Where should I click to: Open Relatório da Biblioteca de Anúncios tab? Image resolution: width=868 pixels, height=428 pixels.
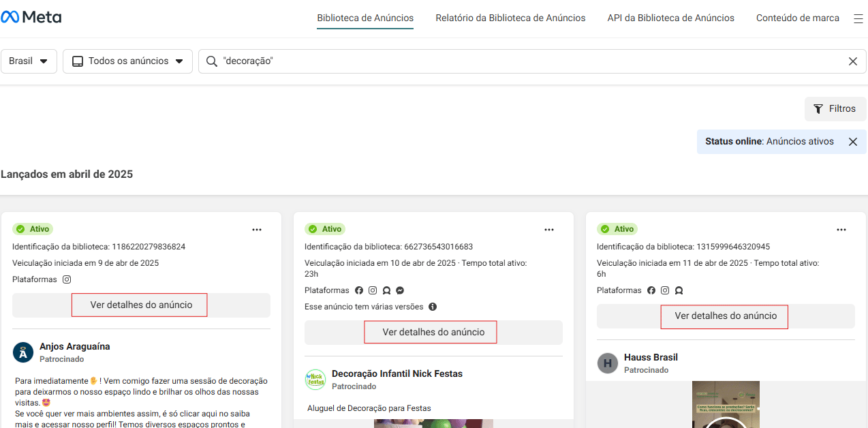click(x=510, y=18)
